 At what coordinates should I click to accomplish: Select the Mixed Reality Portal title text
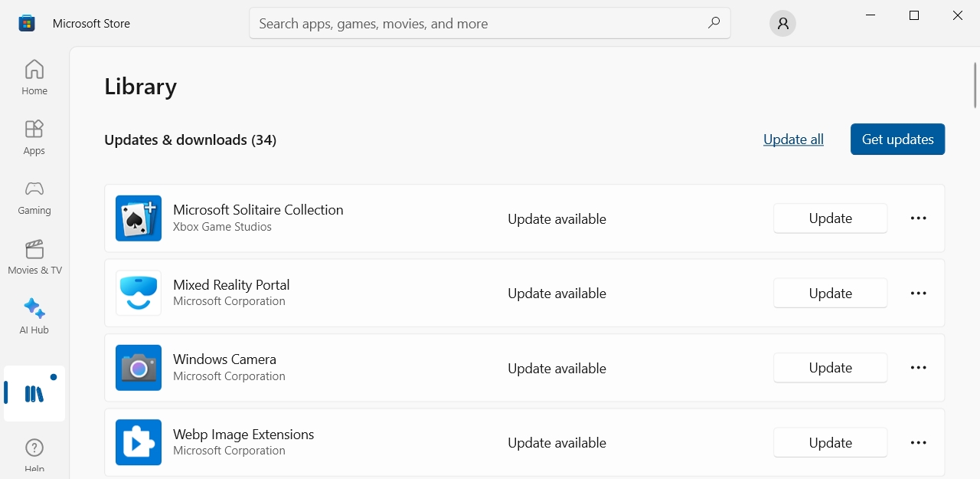(x=231, y=284)
